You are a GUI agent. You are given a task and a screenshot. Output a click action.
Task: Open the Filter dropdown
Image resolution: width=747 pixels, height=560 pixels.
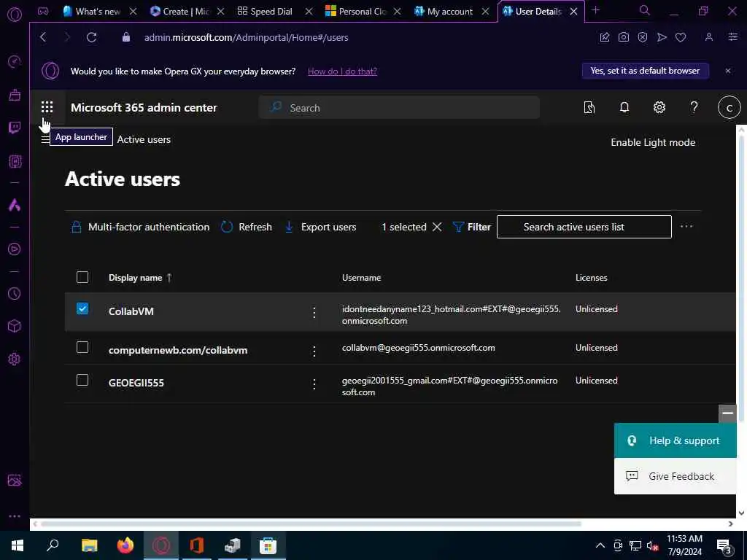point(472,227)
